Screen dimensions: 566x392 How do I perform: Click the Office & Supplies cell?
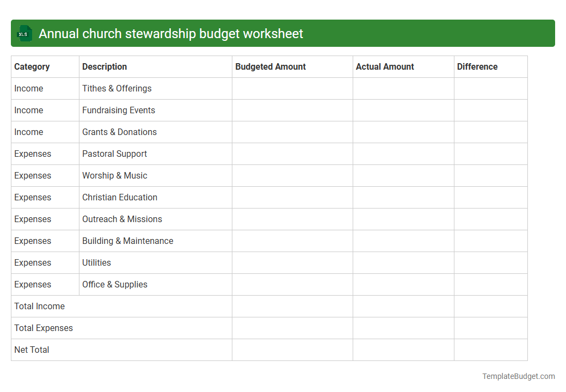[114, 284]
